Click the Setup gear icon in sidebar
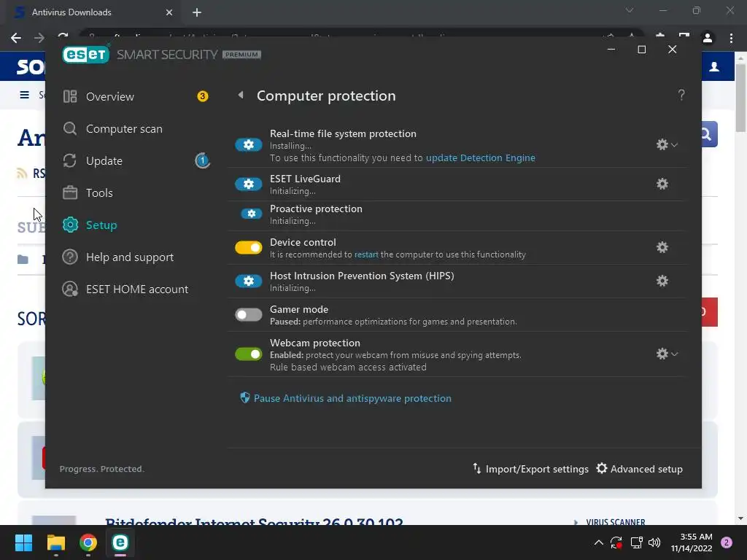The height and width of the screenshot is (560, 747). 70,225
